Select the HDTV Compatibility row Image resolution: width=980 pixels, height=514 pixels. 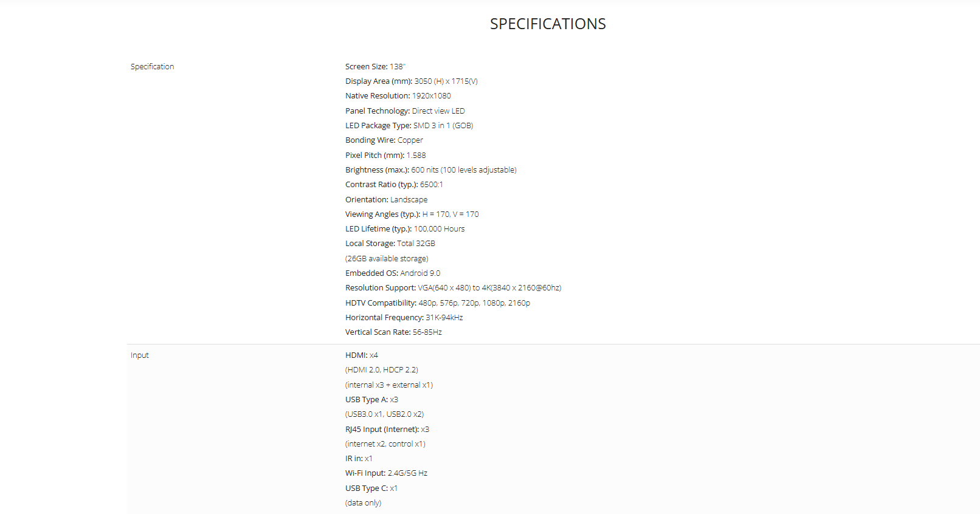pos(437,303)
